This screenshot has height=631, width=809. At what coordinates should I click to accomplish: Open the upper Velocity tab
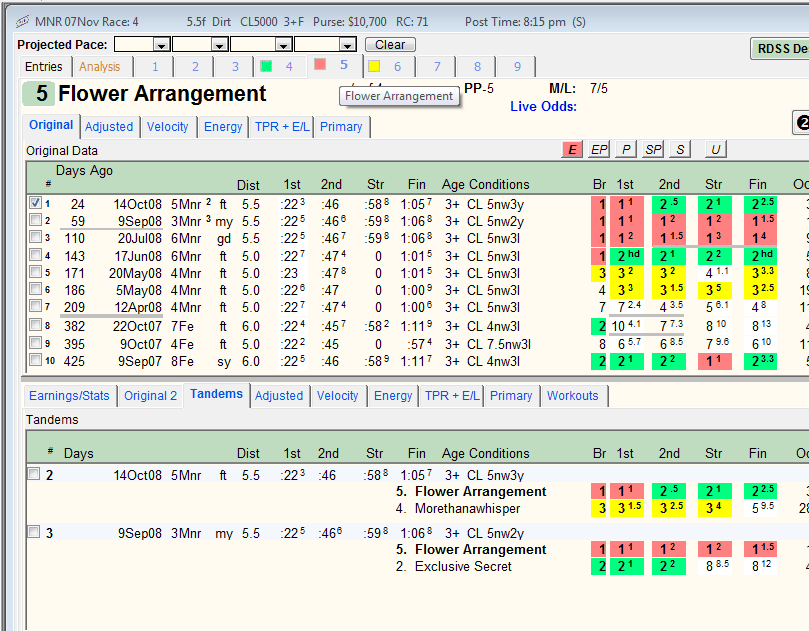[167, 127]
